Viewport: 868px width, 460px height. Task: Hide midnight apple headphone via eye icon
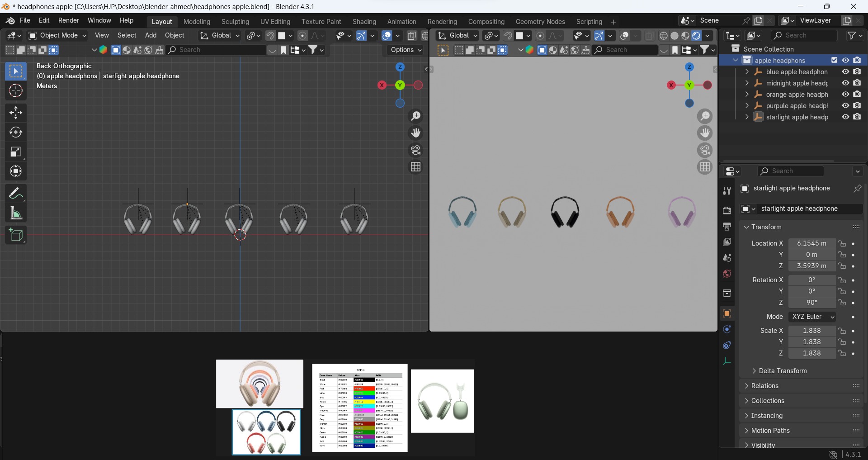845,83
